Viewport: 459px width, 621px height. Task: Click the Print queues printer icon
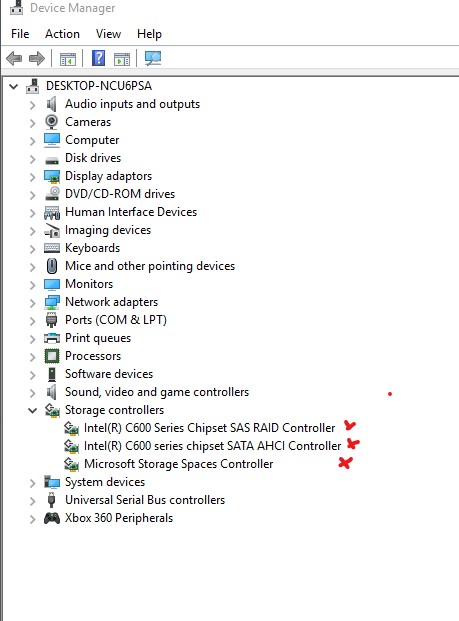(52, 338)
